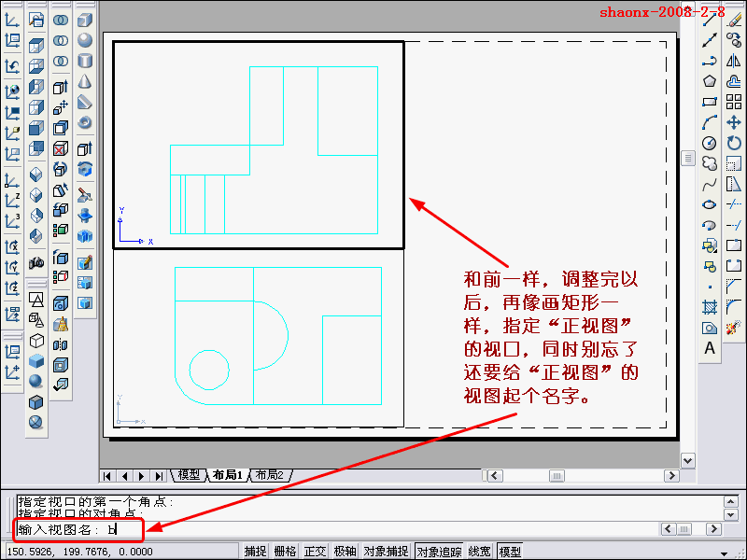Select the Spline curve tool

[710, 184]
